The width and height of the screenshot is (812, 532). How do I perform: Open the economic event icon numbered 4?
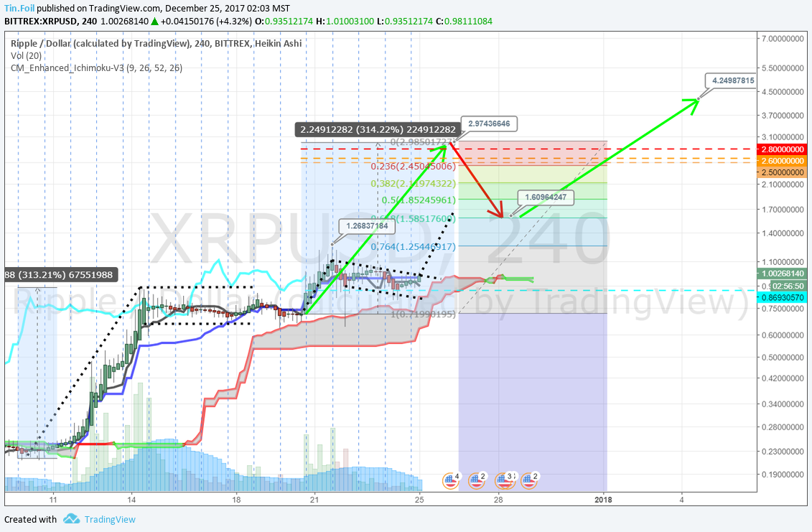[451, 481]
